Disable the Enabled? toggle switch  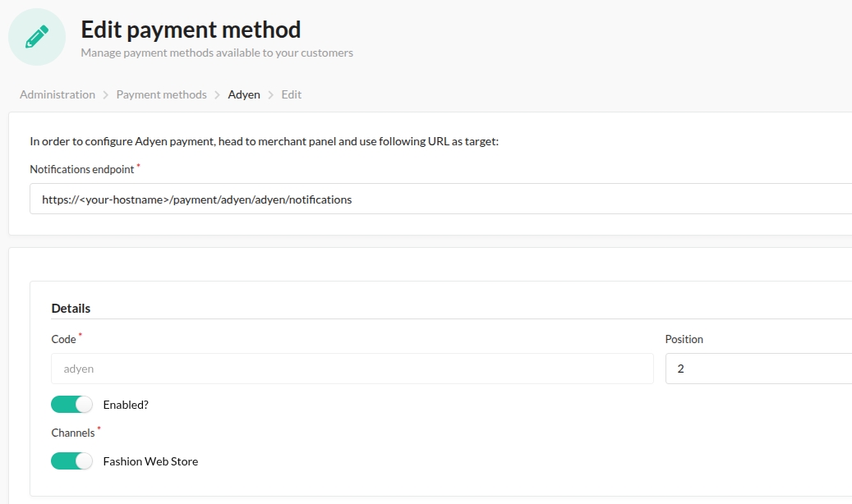71,405
